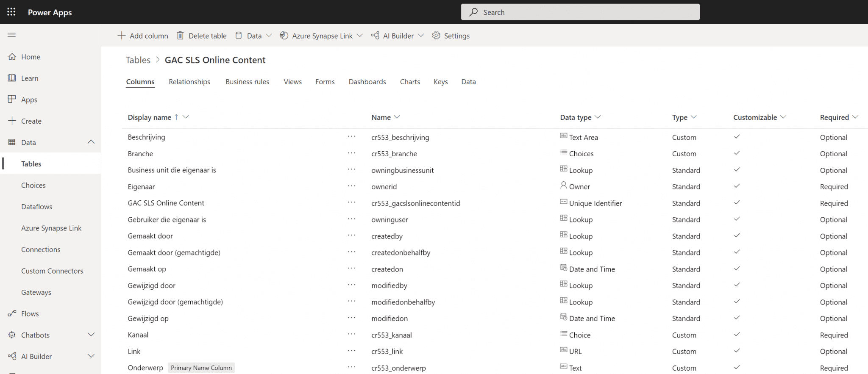Click the customizable checkmark for Gemaakt op
The image size is (868, 374).
pyautogui.click(x=737, y=268)
